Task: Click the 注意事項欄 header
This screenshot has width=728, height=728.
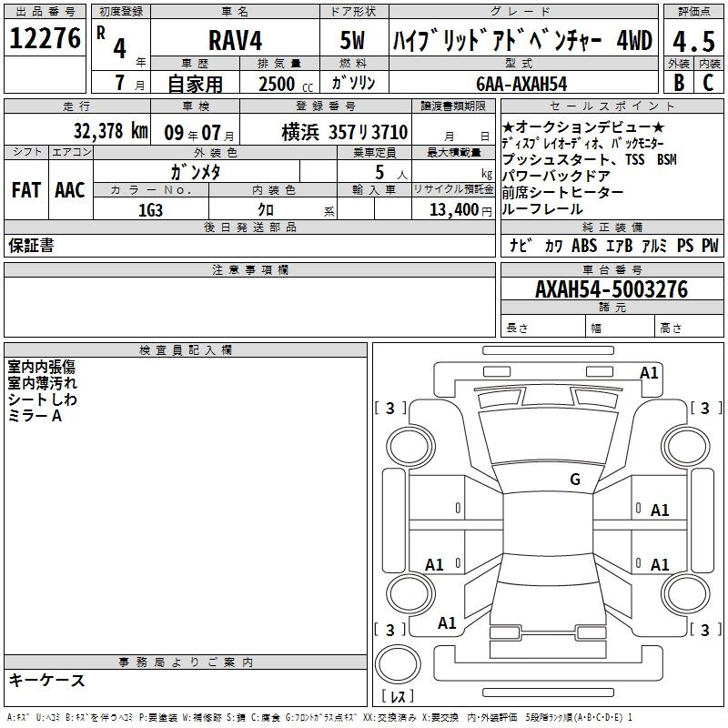Action: click(249, 269)
